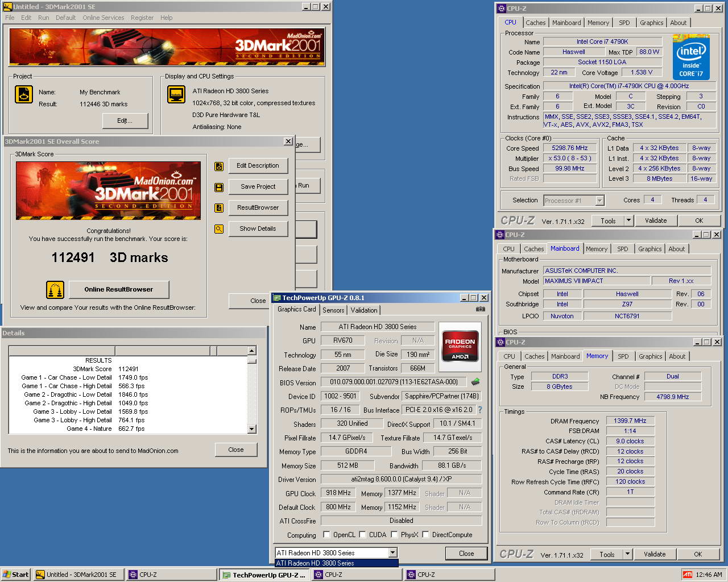The height and width of the screenshot is (582, 728).
Task: Click the system clock showing 12:46 AM
Action: point(709,575)
